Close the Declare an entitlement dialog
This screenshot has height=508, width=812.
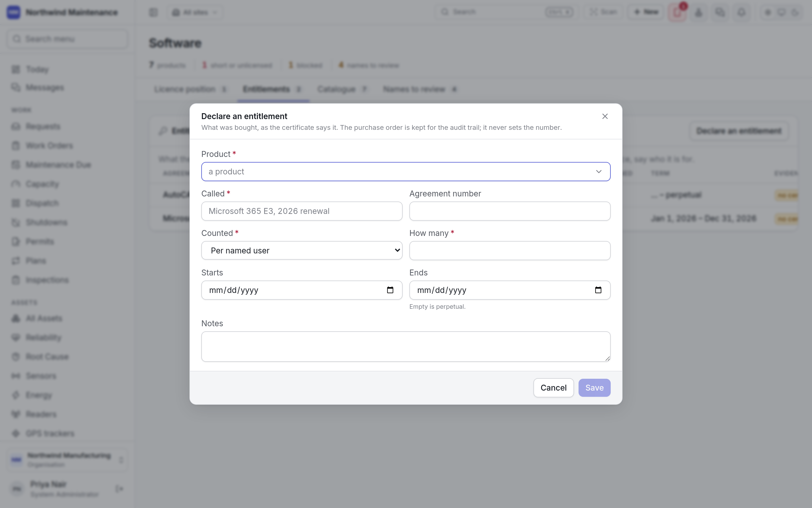click(605, 116)
